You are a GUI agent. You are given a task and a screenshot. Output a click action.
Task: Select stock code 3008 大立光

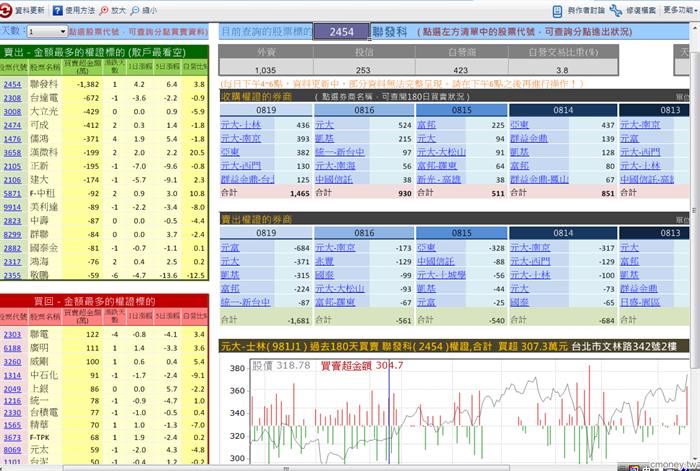(x=12, y=112)
